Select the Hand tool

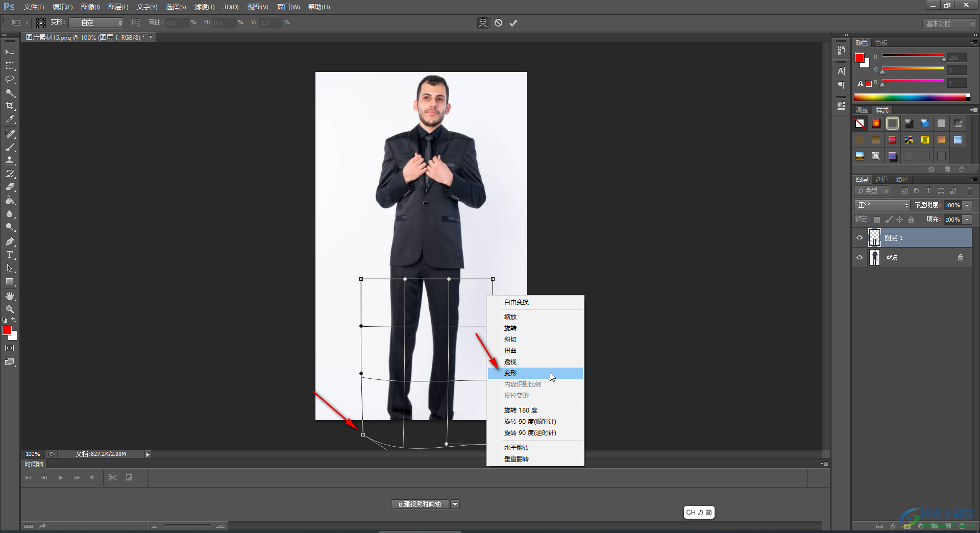tap(10, 296)
